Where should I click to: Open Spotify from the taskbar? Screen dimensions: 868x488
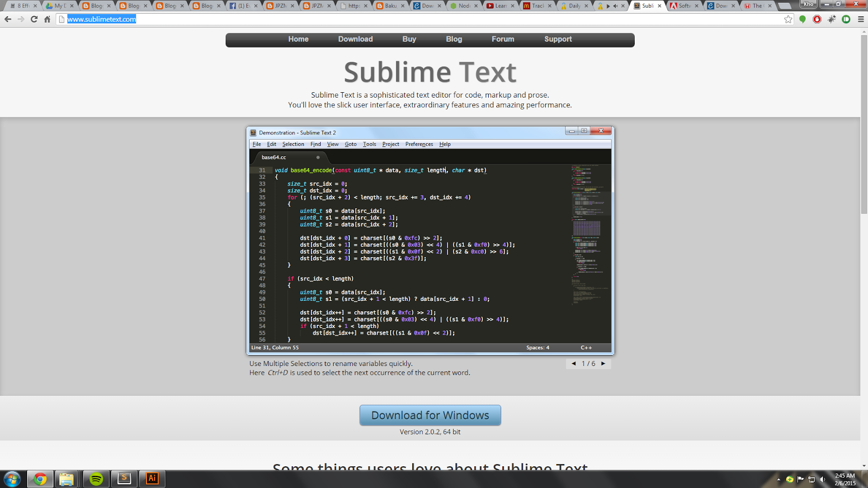tap(96, 479)
